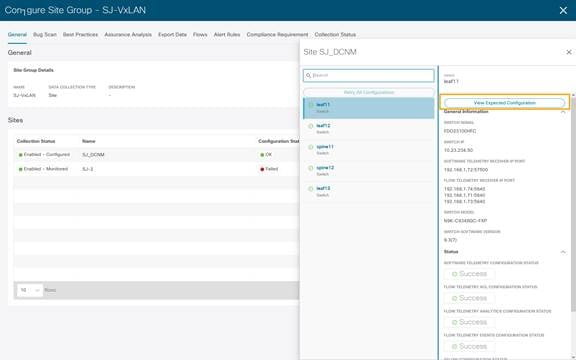Click Flow Telemetry Events Configuration Success badge
Screen dimensions: 576x360
pyautogui.click(x=469, y=346)
